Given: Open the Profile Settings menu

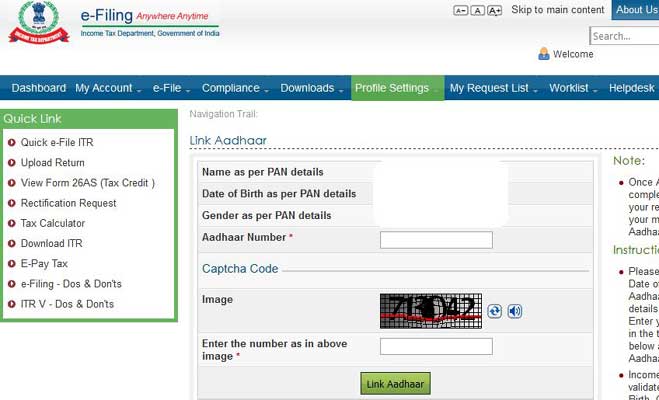Looking at the screenshot, I should [x=397, y=88].
